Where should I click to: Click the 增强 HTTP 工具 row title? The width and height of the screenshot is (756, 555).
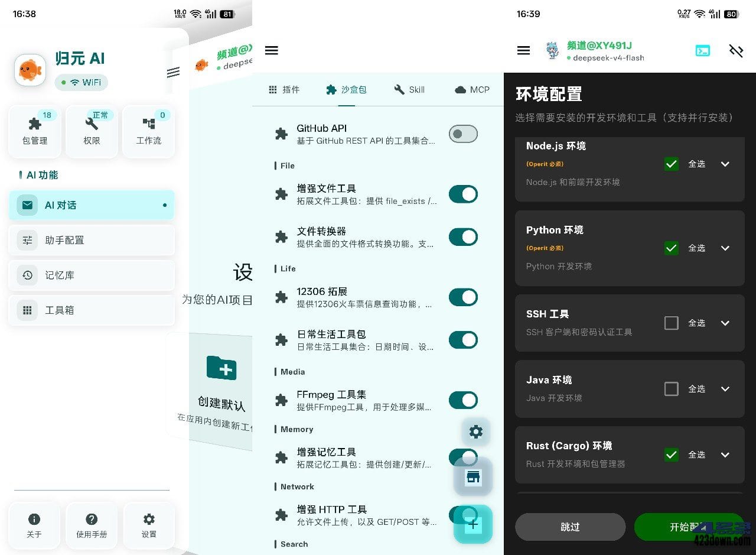click(x=331, y=509)
